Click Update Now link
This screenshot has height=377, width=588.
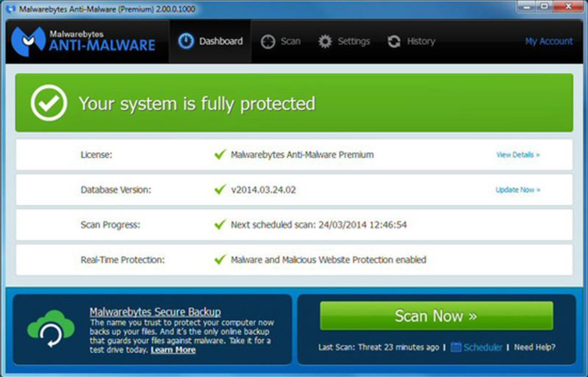point(518,189)
